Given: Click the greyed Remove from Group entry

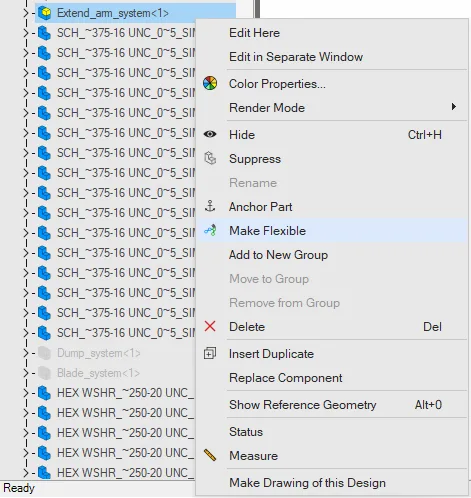Looking at the screenshot, I should click(284, 303).
